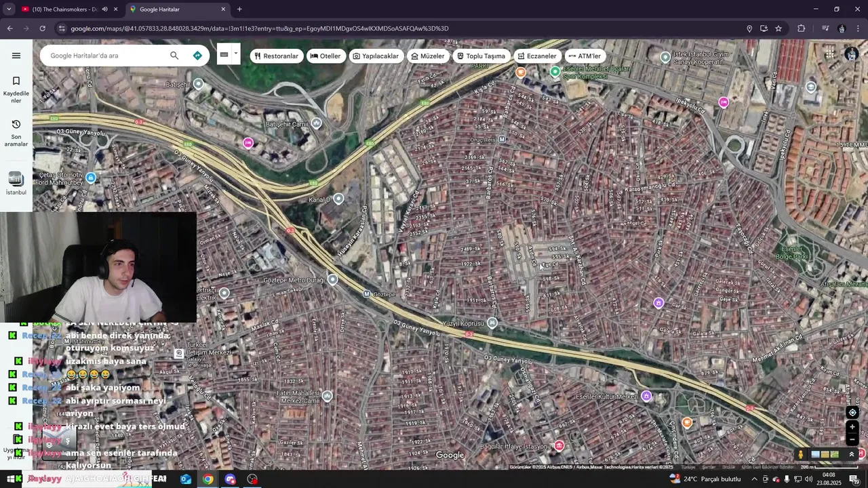Install app icon in address bar
The image size is (868, 488).
pyautogui.click(x=764, y=28)
